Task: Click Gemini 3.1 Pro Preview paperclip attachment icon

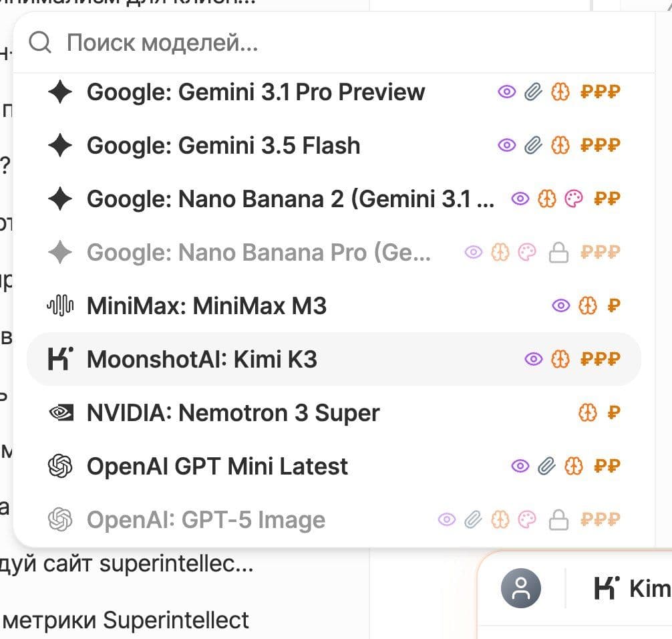Action: point(534,92)
